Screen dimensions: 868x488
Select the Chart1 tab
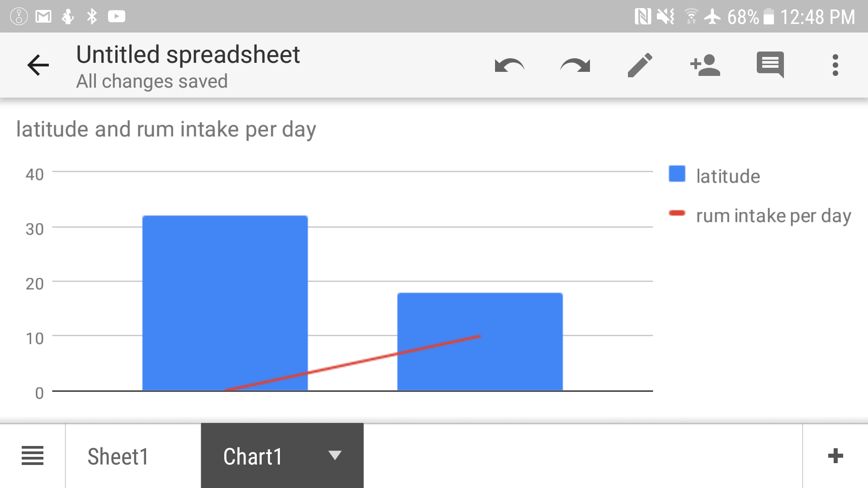tap(253, 456)
